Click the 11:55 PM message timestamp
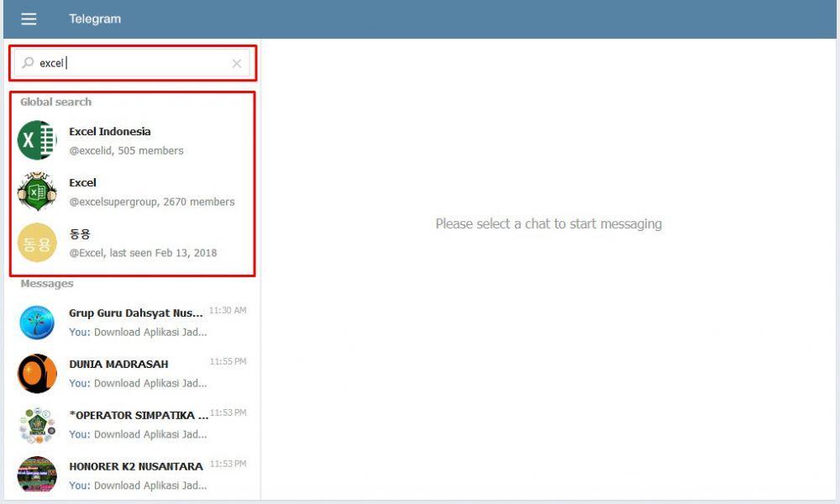Viewport: 840px width, 504px height. coord(228,361)
